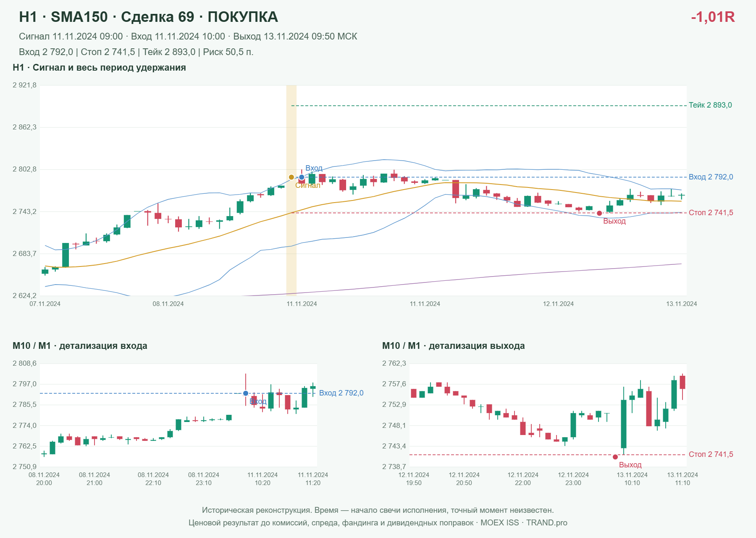
Task: Click the H1 date label '12.11.2024'
Action: (558, 304)
